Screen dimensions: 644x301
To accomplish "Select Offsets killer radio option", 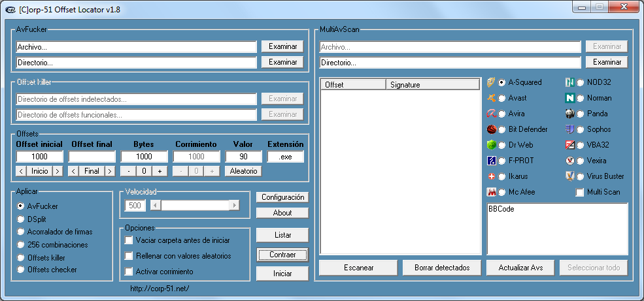I will pyautogui.click(x=20, y=257).
